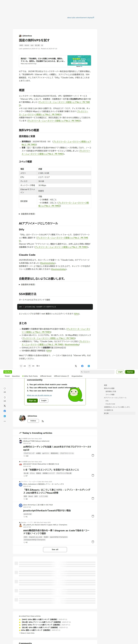Open the Qiita link after SSH command
This screenshot has width=138, height=644.
(x=76, y=314)
